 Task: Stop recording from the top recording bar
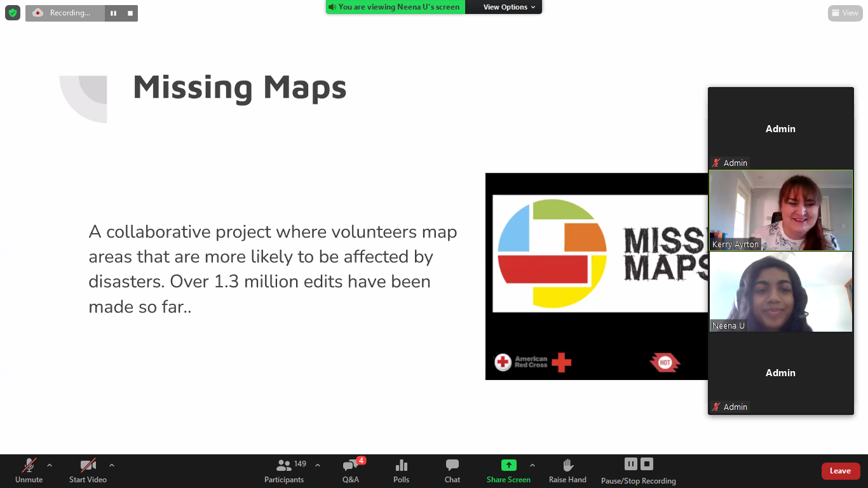(x=130, y=13)
